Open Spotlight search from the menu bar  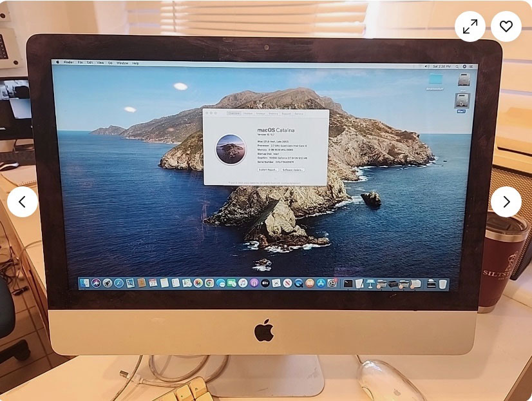click(457, 66)
